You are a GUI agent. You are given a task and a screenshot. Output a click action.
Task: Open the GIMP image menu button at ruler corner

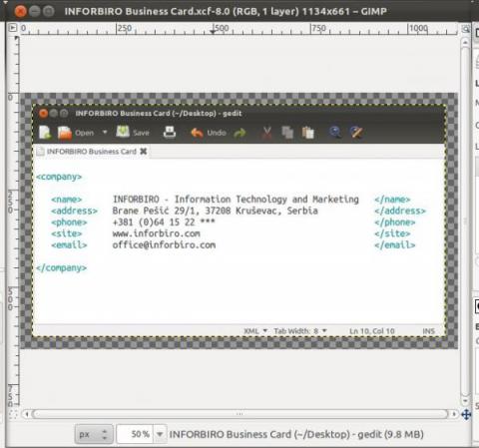click(x=12, y=28)
